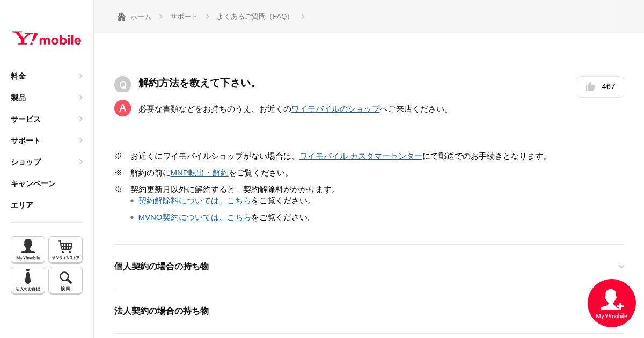Open the 検索 magnifier icon
The width and height of the screenshot is (644, 338).
tap(65, 280)
